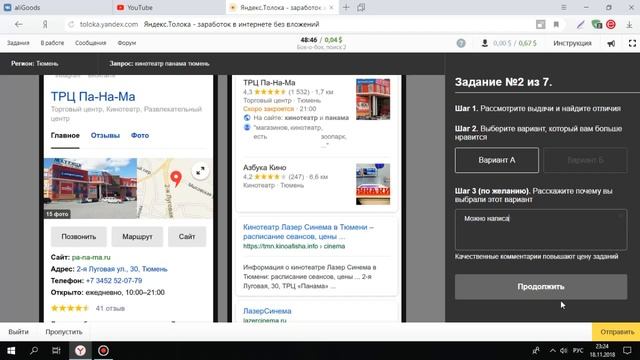Click the РУС language indicator
This screenshot has width=640, height=360.
[x=578, y=351]
